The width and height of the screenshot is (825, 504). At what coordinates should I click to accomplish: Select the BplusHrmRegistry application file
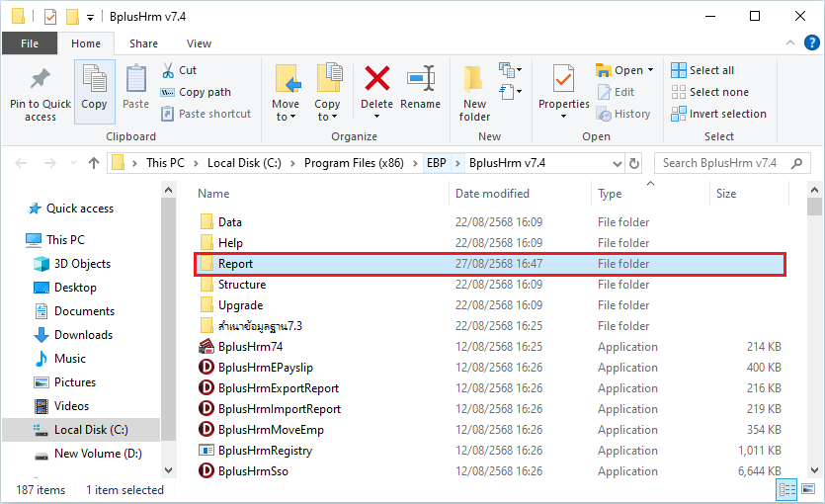[265, 451]
